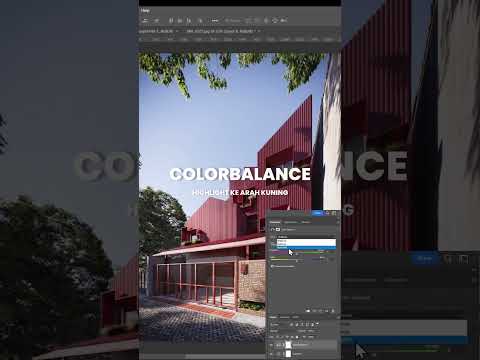Click the reset adjustment defaults icon
480x360 pixels.
321,311
